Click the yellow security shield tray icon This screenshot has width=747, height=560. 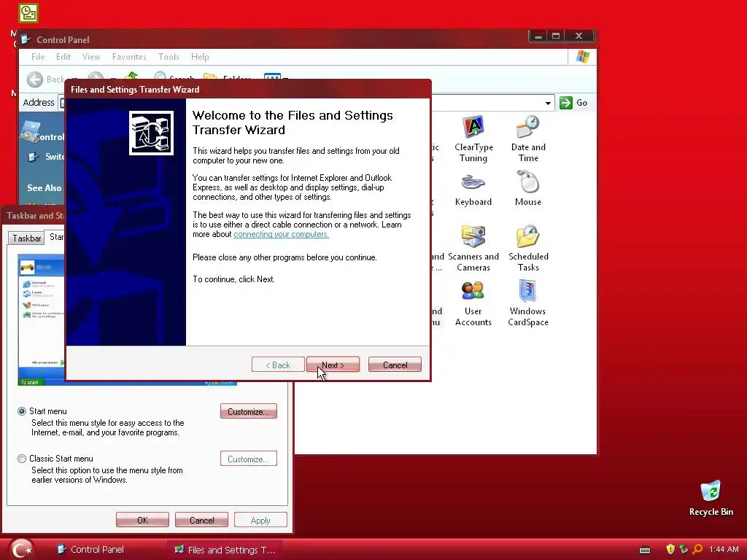pos(670,549)
